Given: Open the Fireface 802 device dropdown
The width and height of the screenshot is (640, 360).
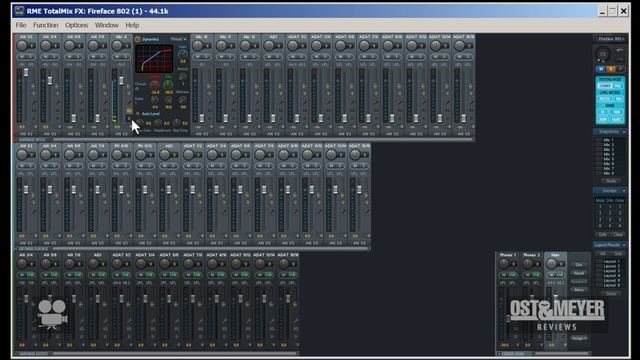Looking at the screenshot, I should pos(610,39).
